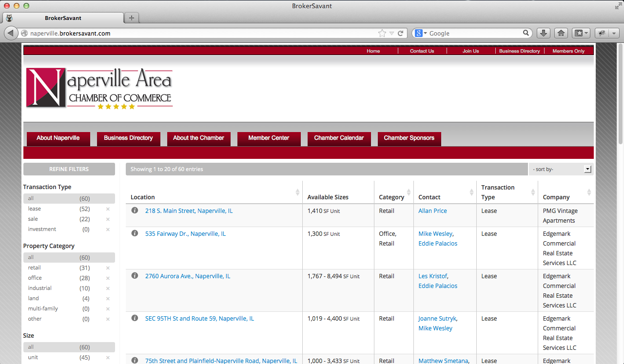Open the SEC 95TH St and Route 59 listing
Screen dimensions: 624x364
tap(199, 319)
